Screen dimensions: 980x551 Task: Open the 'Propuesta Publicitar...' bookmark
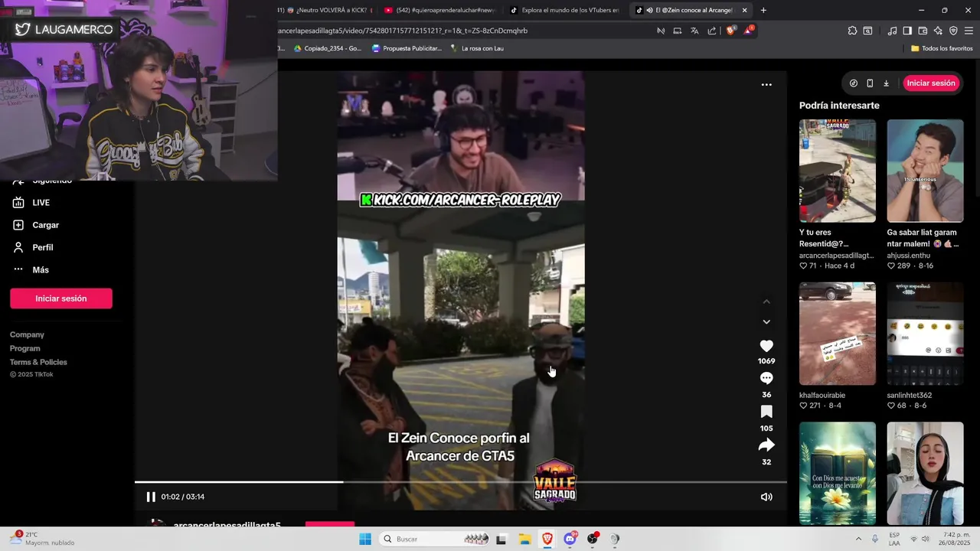(x=407, y=48)
